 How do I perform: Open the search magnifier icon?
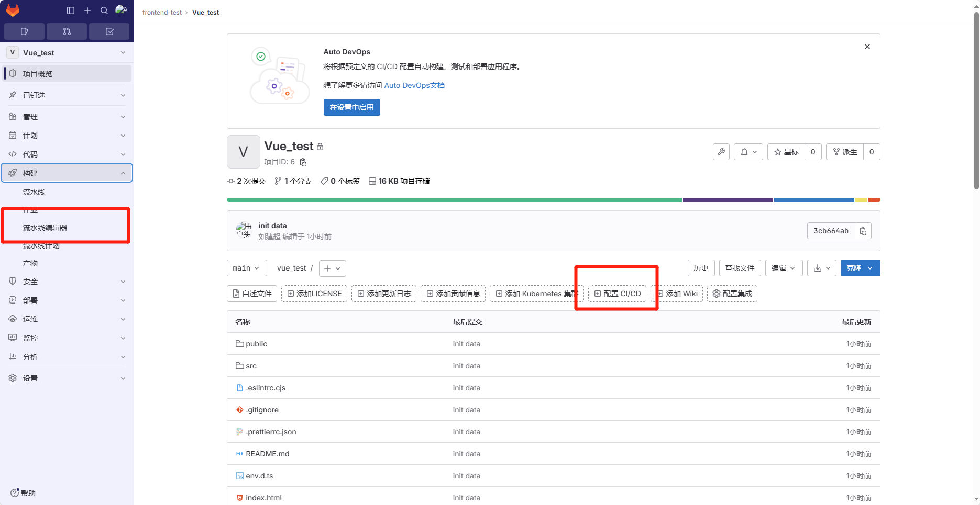[104, 10]
